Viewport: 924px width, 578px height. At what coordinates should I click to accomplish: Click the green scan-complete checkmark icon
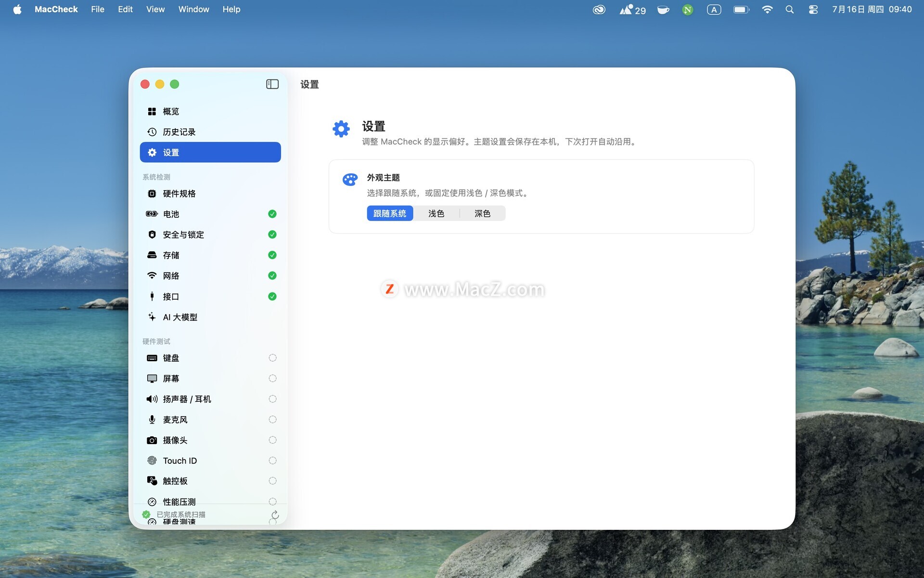(146, 514)
